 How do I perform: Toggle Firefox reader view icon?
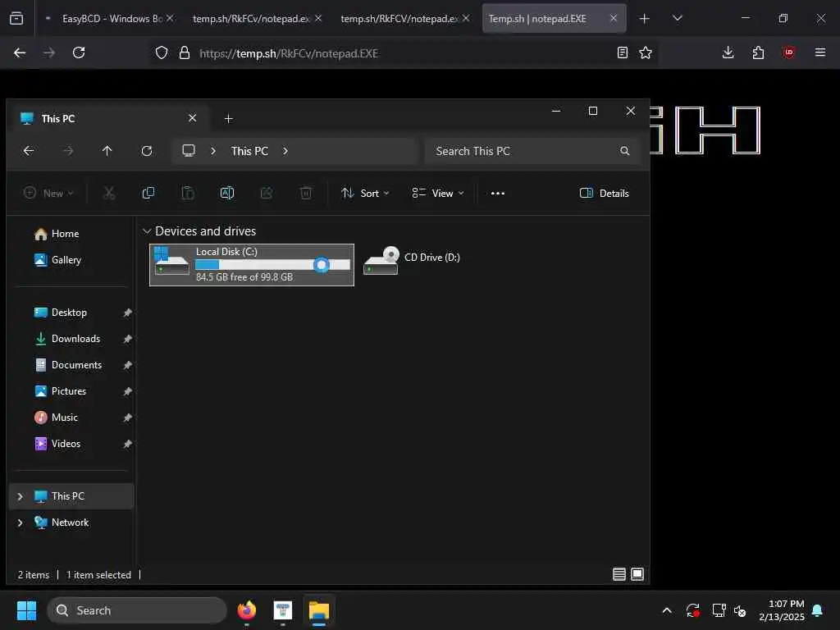(622, 52)
